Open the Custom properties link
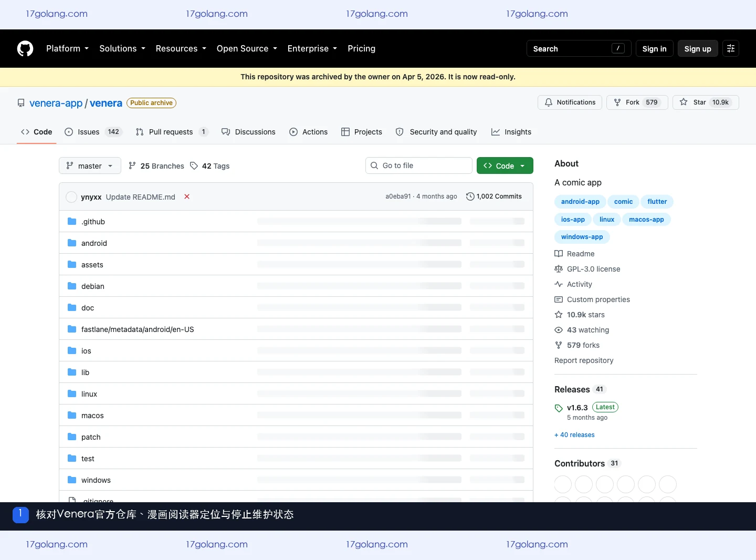 tap(592, 299)
